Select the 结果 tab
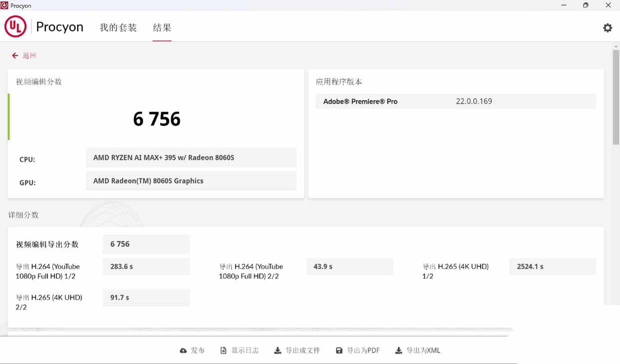This screenshot has height=364, width=620. (162, 27)
